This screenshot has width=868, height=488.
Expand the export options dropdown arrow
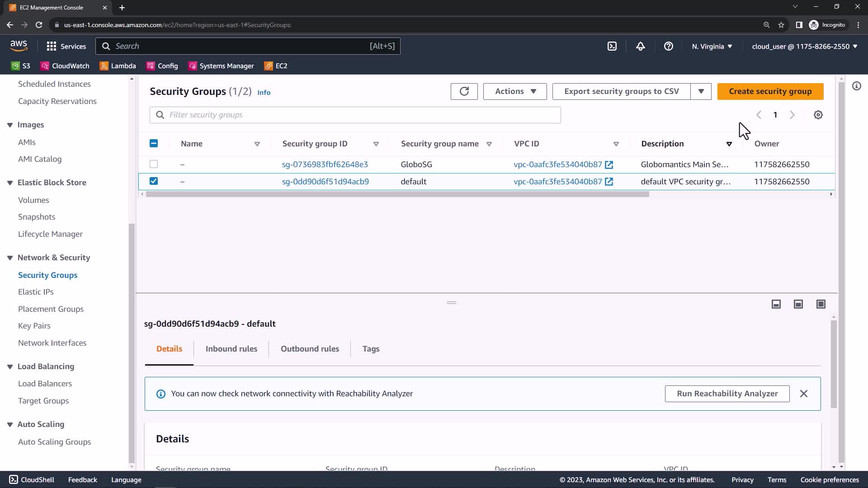click(701, 91)
